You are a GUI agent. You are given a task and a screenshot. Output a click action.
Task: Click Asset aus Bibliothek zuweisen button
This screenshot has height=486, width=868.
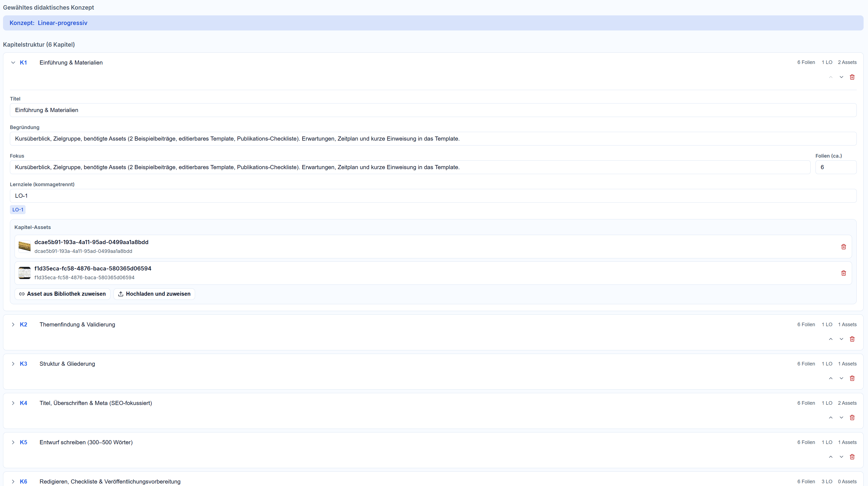click(62, 294)
